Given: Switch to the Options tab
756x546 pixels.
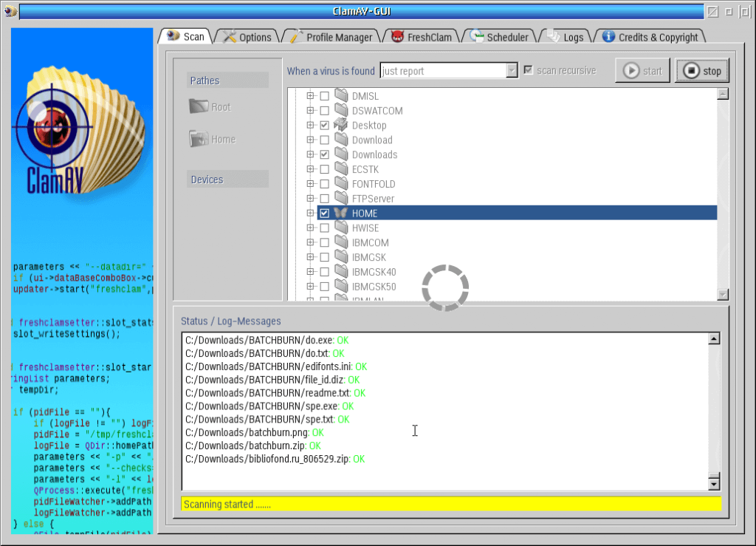Looking at the screenshot, I should click(x=255, y=37).
